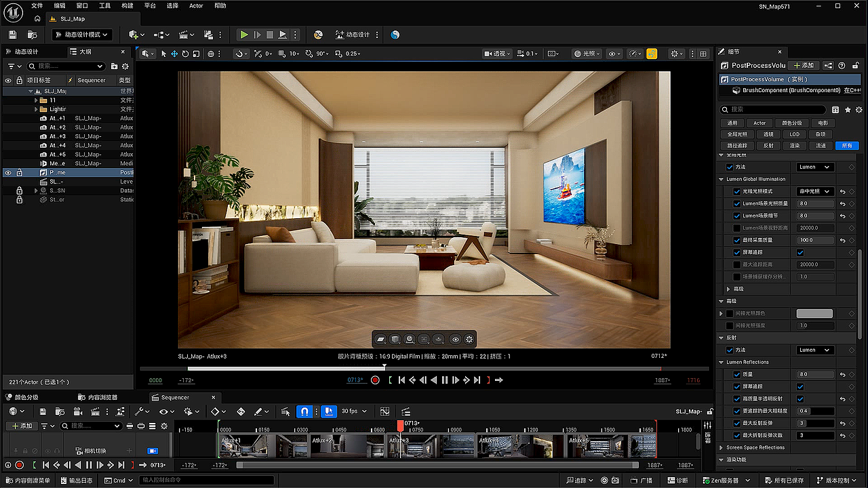The height and width of the screenshot is (488, 868).
Task: Open Details panel help question mark icon
Action: [842, 66]
